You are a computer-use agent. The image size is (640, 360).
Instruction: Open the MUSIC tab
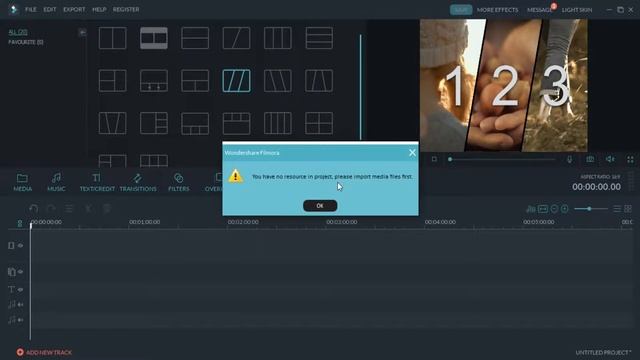click(56, 182)
